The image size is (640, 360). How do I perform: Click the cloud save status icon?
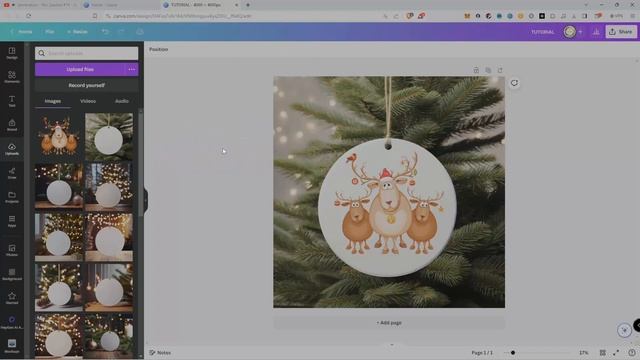tap(140, 31)
